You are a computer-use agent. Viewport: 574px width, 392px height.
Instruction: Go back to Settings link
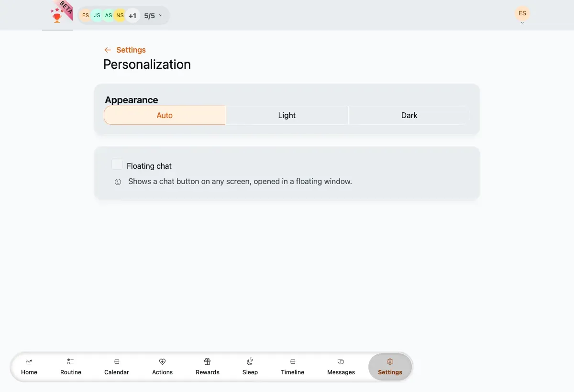131,50
